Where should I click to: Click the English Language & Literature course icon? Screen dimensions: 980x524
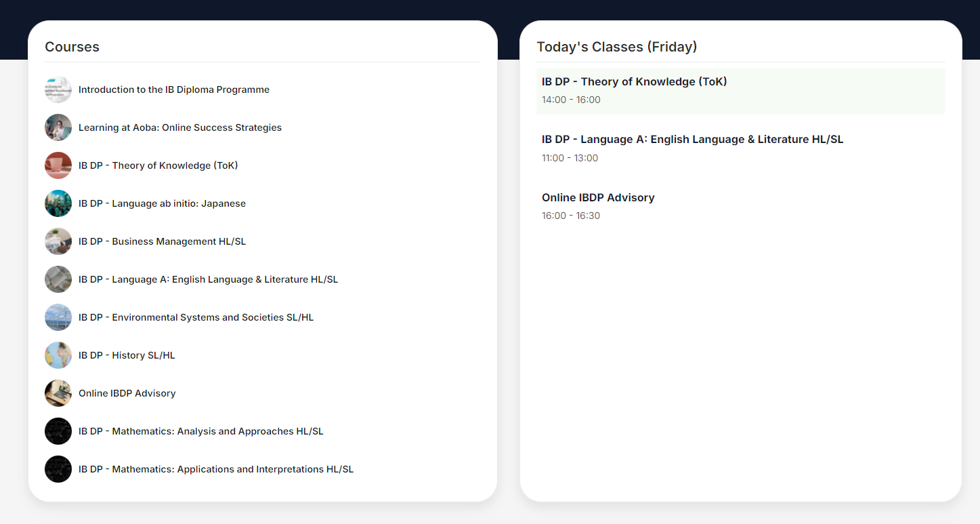pos(58,279)
